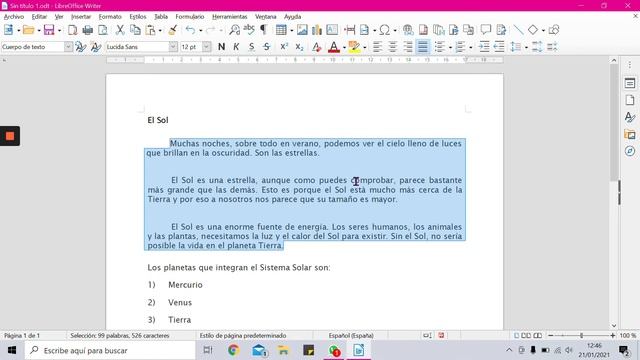The image size is (640, 360).
Task: Open sidebar Gallery panel
Action: click(x=630, y=134)
